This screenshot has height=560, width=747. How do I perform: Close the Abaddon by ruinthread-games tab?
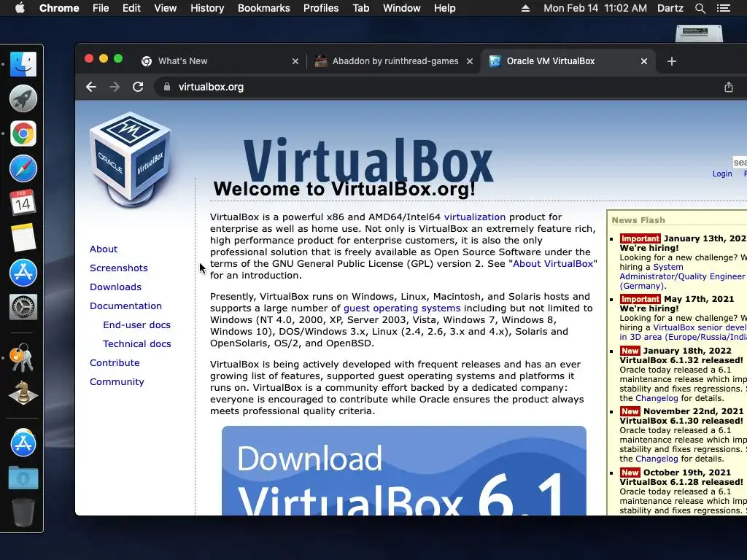coord(470,61)
